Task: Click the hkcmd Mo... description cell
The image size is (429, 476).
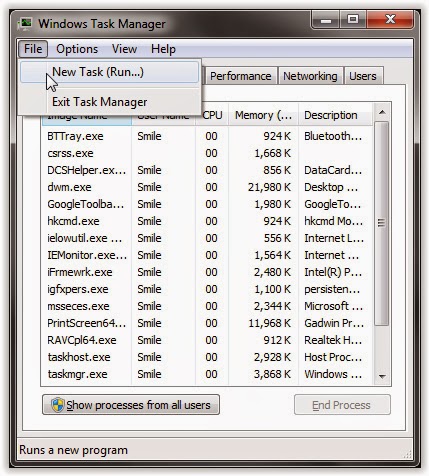Action: tap(333, 221)
